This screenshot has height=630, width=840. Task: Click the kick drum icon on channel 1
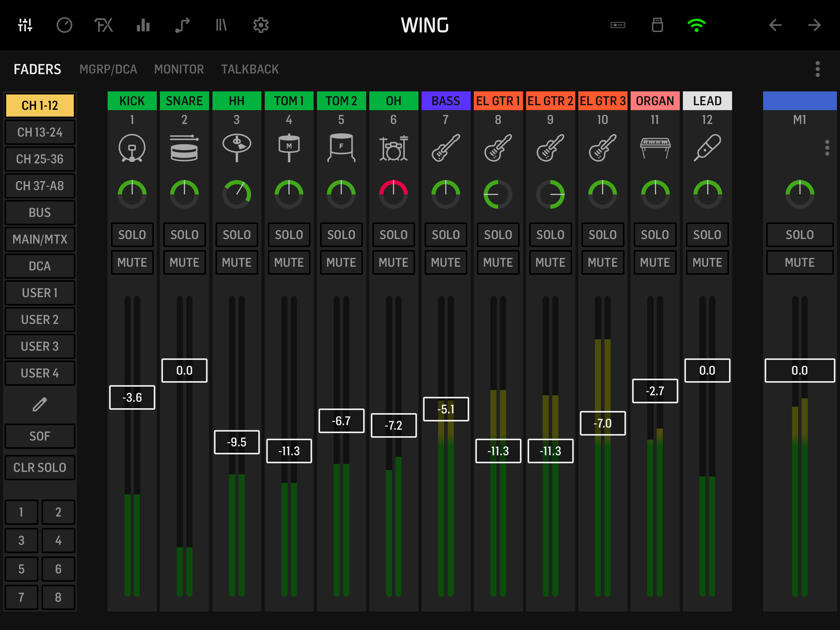[x=132, y=148]
